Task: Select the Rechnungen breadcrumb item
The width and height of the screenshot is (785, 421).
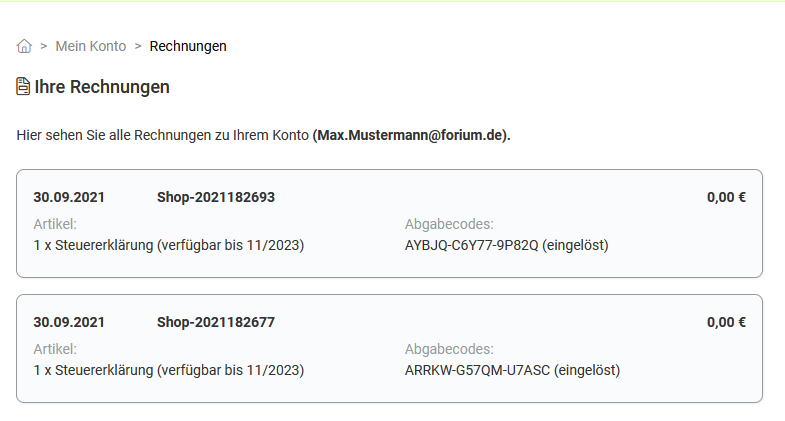Action: point(188,46)
